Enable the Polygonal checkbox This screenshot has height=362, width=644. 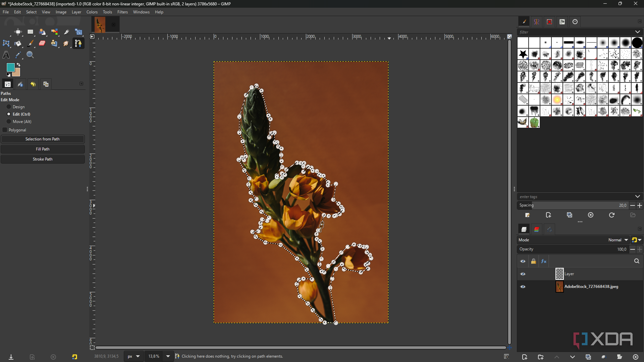click(x=5, y=130)
